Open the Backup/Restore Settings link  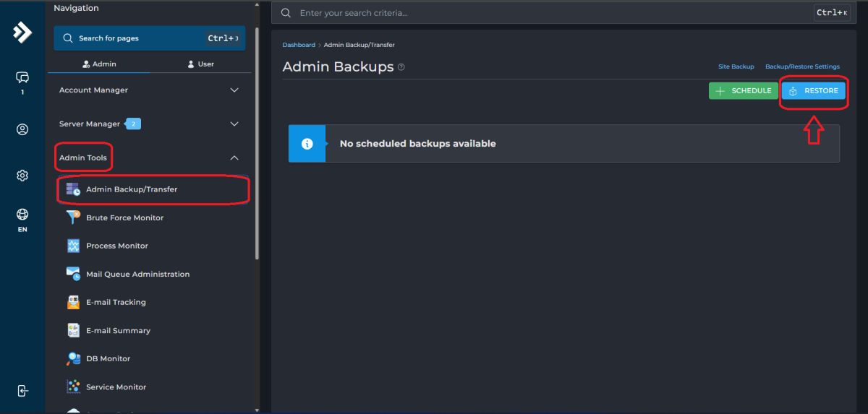coord(802,66)
